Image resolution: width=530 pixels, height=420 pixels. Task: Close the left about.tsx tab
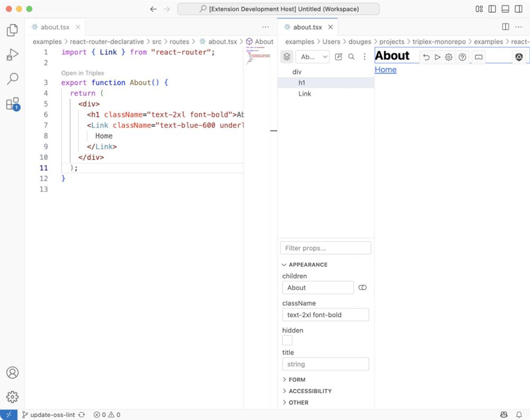[78, 27]
